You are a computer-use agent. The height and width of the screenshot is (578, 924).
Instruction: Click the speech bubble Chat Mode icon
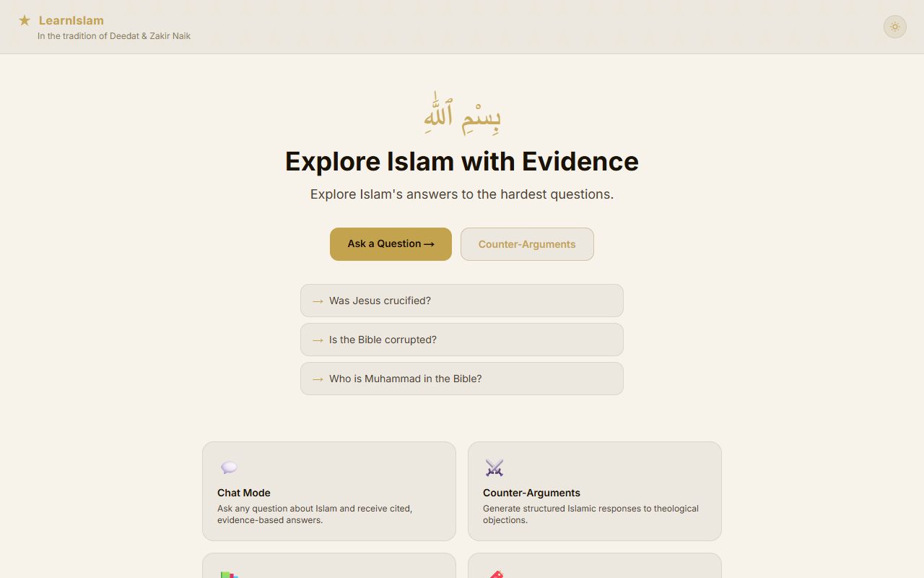[x=229, y=467]
